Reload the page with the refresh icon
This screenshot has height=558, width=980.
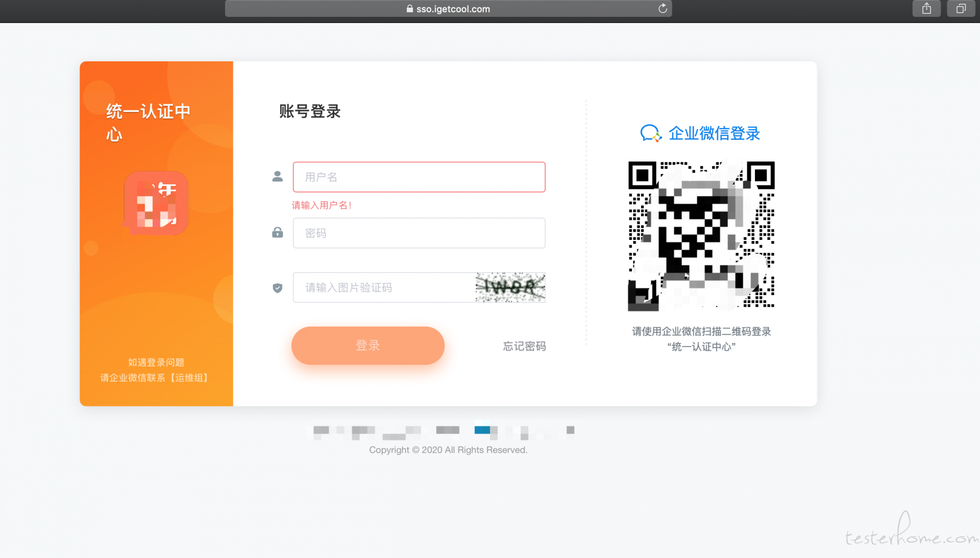(x=663, y=9)
